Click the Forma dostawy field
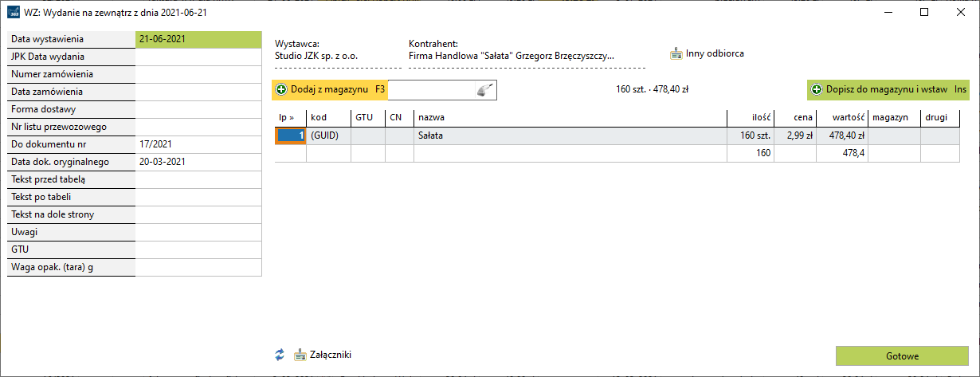 tap(198, 109)
